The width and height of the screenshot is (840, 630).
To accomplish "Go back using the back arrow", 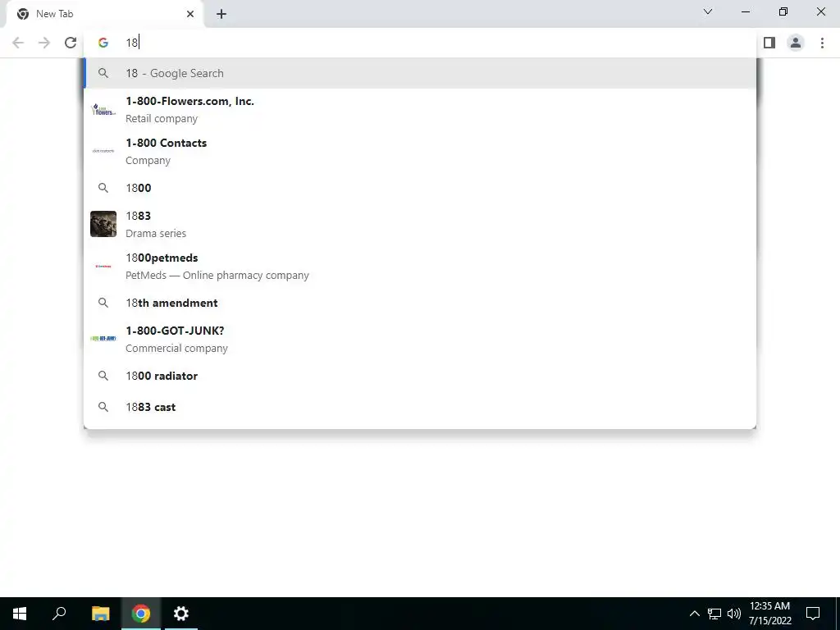I will 18,43.
